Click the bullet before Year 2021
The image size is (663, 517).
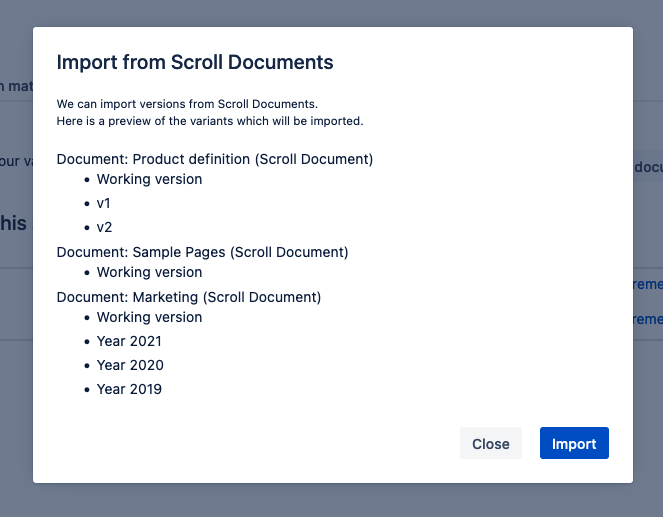[86, 342]
